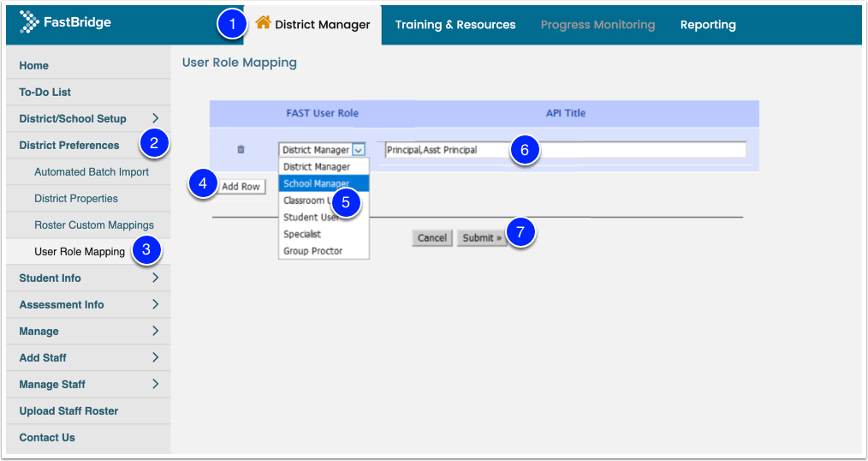Open the To-Do List sidebar item
The width and height of the screenshot is (868, 461).
click(88, 92)
